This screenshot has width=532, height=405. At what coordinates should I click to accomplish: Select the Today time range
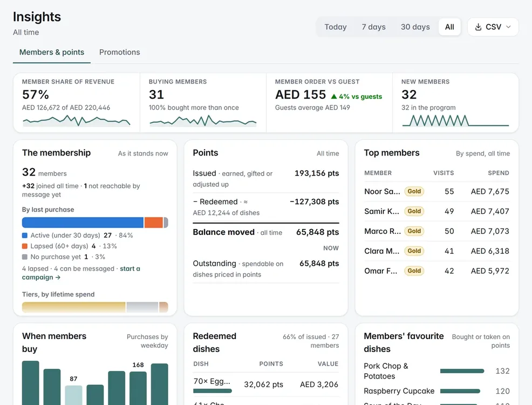(x=335, y=27)
